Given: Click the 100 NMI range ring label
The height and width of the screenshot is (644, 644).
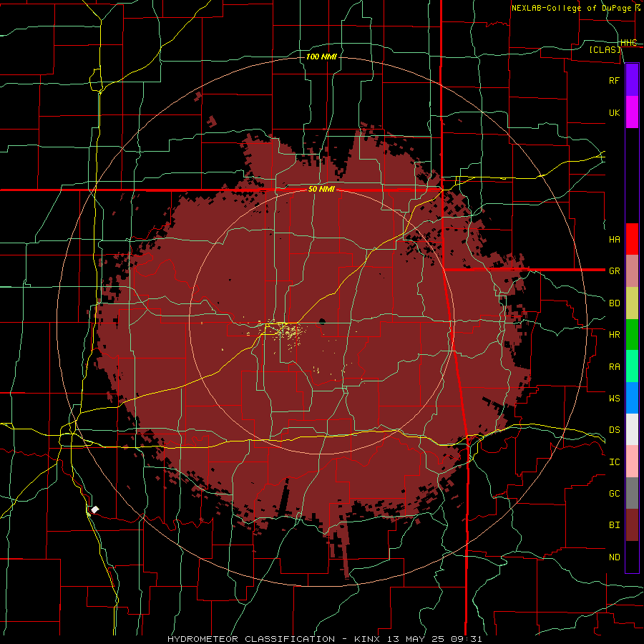Looking at the screenshot, I should (x=321, y=57).
